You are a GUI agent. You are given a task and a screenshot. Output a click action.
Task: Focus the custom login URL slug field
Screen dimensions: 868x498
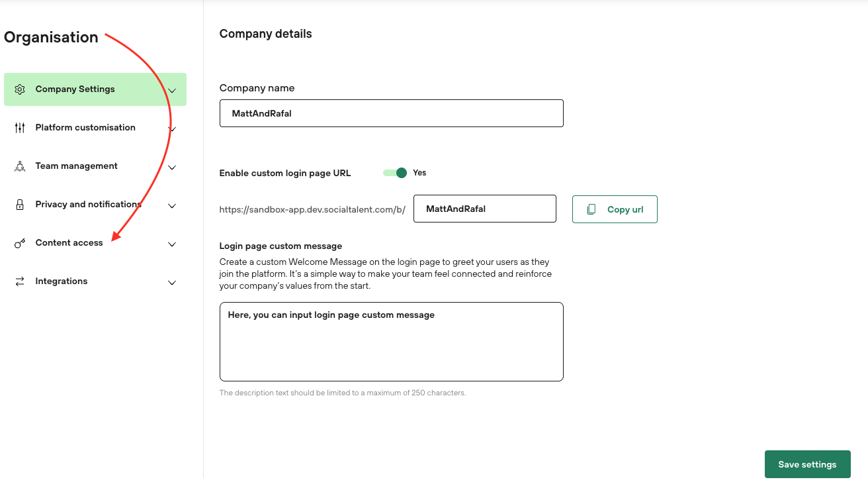(x=484, y=209)
